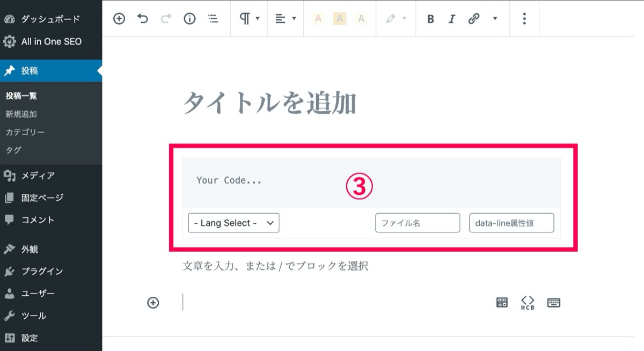The height and width of the screenshot is (351, 644).
Task: Click the pages icon beside 固定ページ
Action: [9, 198]
